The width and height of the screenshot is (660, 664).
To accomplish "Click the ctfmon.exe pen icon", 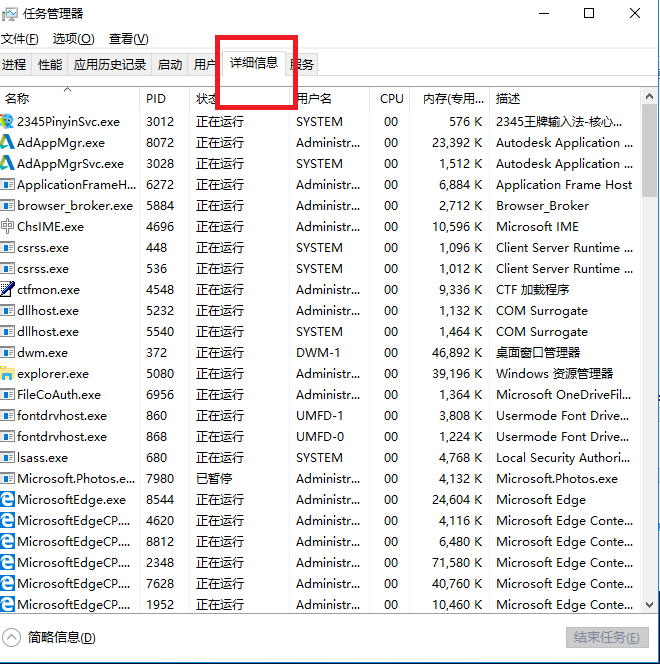I will click(x=7, y=290).
